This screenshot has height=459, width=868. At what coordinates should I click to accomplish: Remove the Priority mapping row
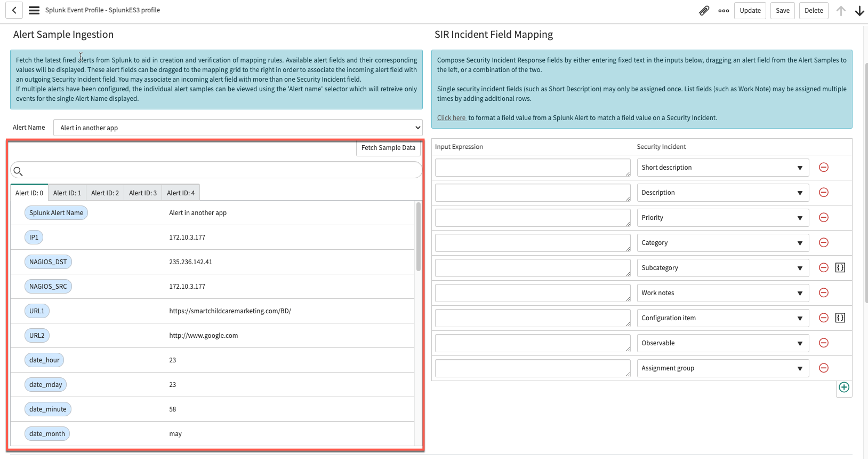(824, 218)
